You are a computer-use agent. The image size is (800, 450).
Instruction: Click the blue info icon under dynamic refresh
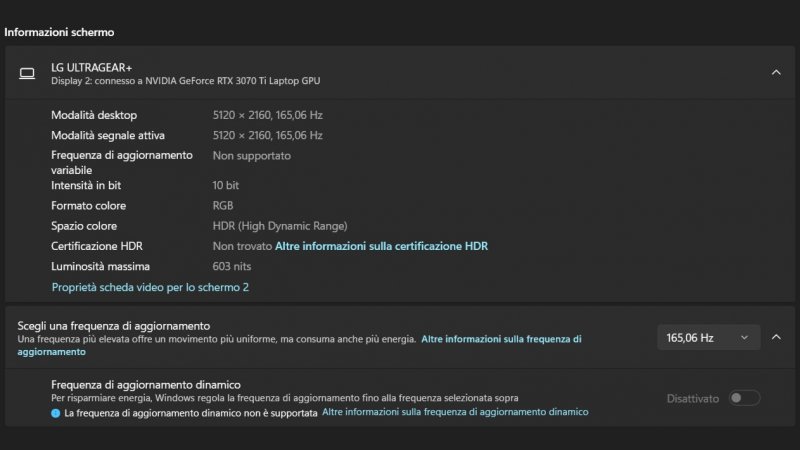(x=56, y=413)
